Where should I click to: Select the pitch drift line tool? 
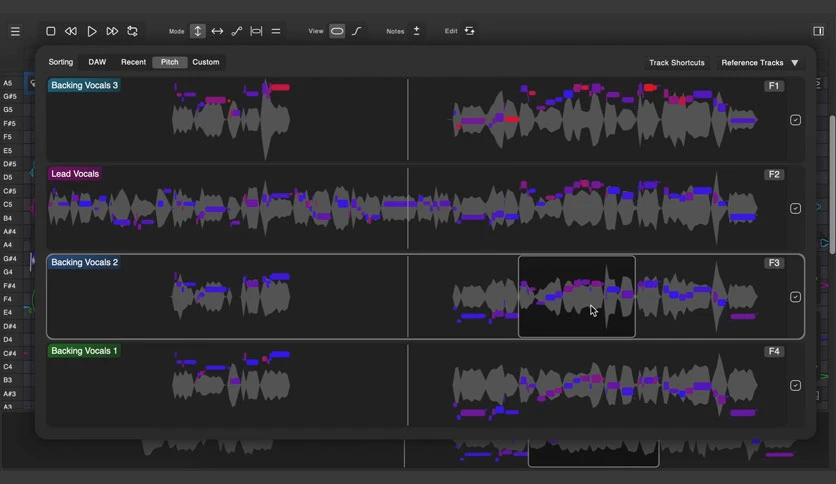click(237, 31)
